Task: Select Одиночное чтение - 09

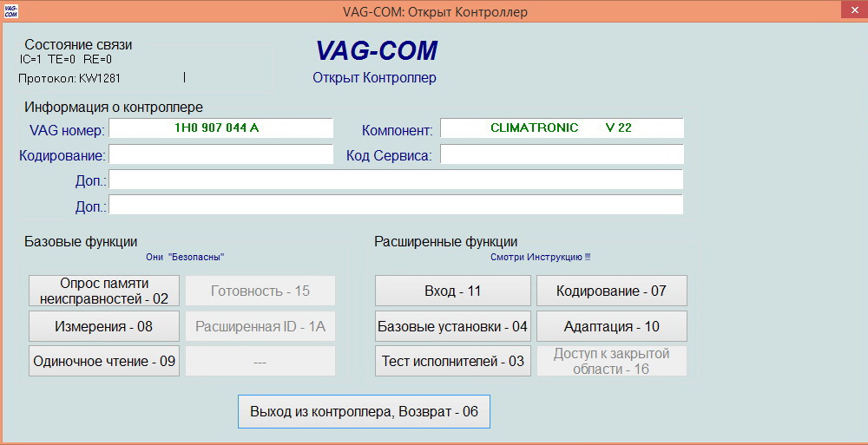Action: (104, 362)
